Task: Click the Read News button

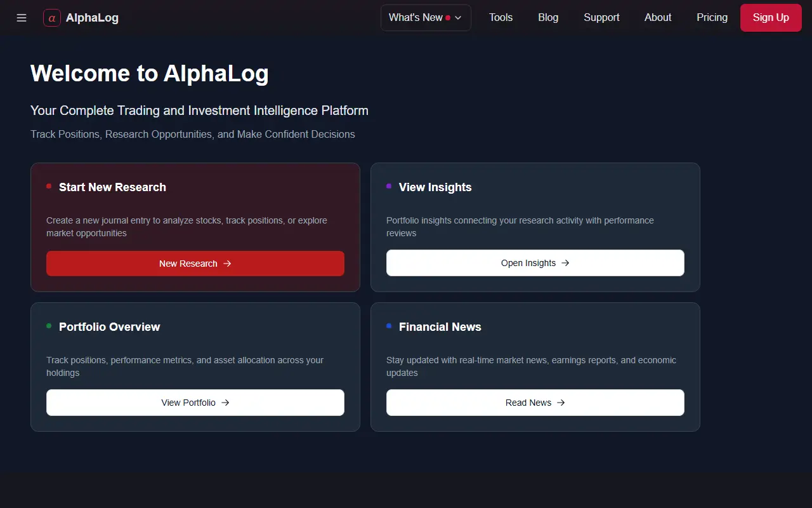Action: point(535,403)
